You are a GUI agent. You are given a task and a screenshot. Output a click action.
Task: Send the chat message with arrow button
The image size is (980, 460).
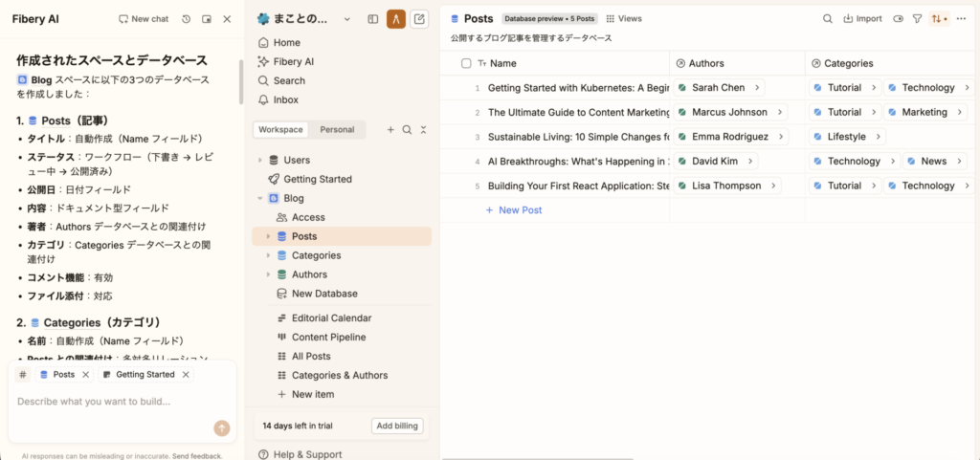[x=222, y=428]
